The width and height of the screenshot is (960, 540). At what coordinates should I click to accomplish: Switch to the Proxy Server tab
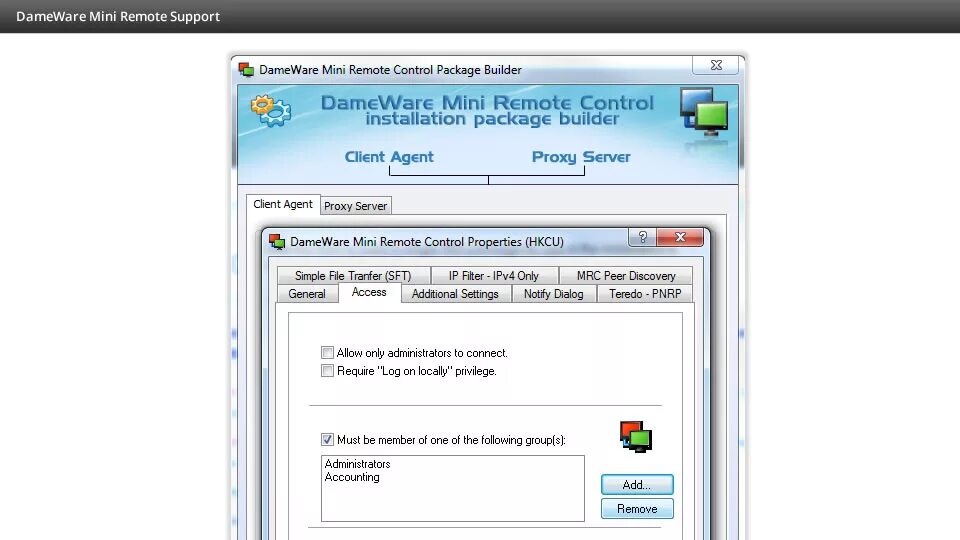356,206
